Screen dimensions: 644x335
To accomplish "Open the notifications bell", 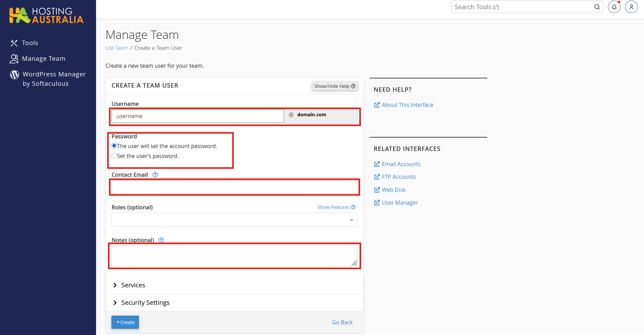I will 614,7.
